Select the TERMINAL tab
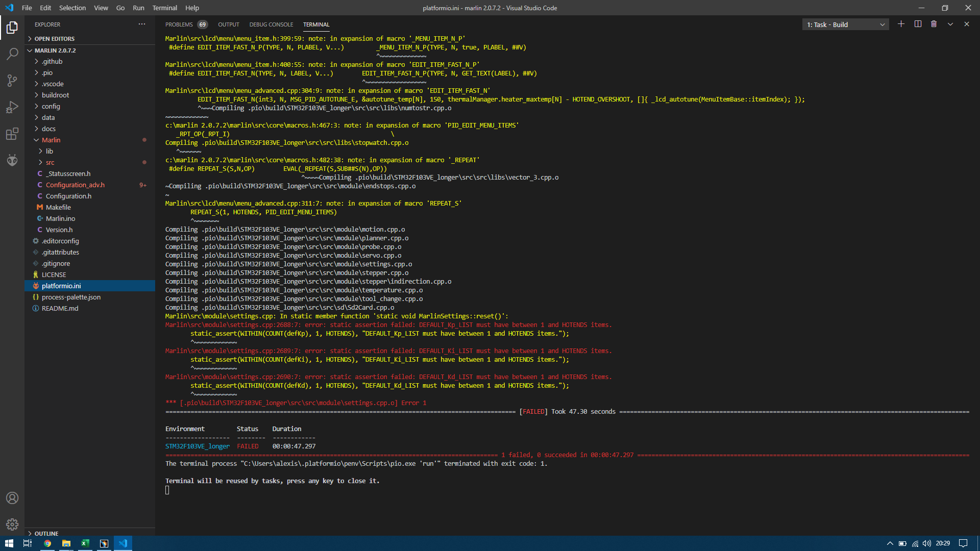This screenshot has width=980, height=551. click(x=316, y=24)
